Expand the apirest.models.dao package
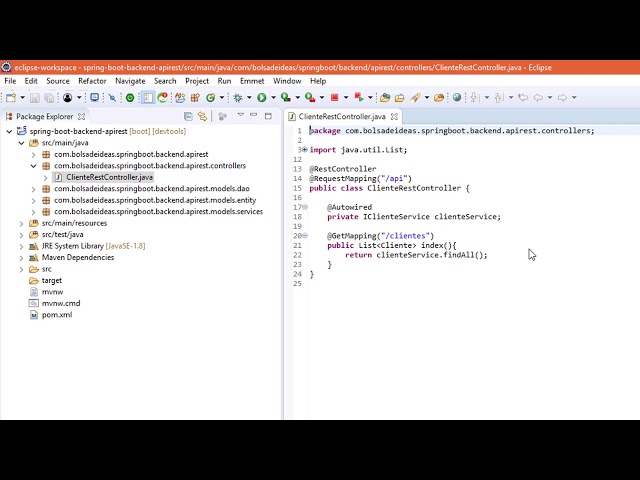 (x=33, y=189)
